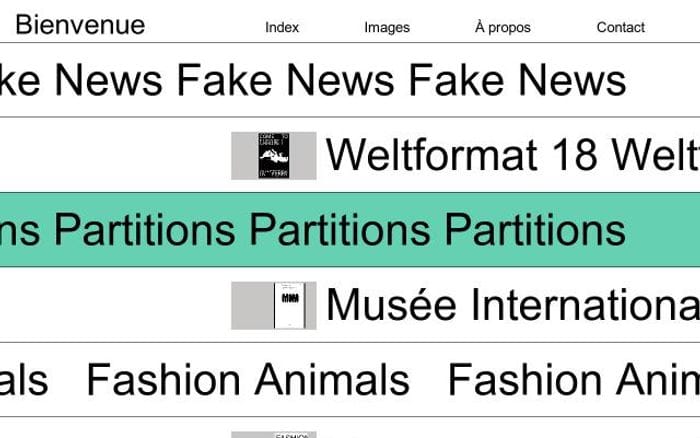Click the middle Partitions word in green banner
Screen dimensions: 700x438
point(340,230)
